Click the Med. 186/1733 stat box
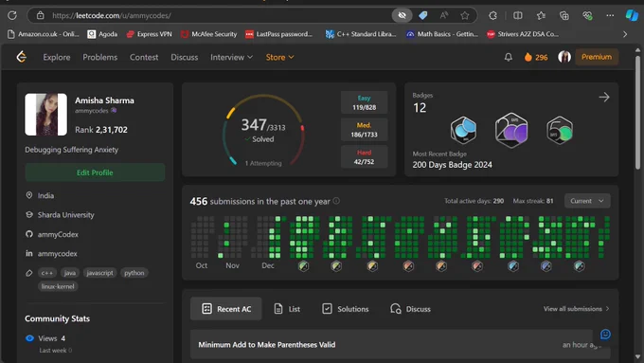Screen dimensions: 644x363 pyautogui.click(x=364, y=130)
